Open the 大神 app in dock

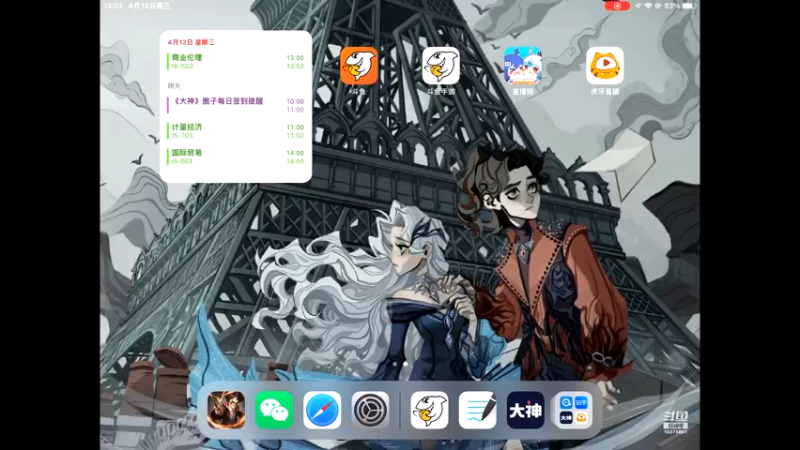[526, 410]
